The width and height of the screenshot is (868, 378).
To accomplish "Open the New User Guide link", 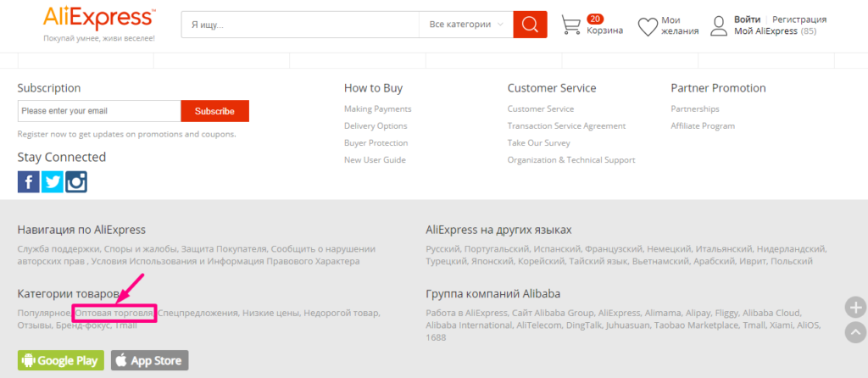I will tap(375, 160).
